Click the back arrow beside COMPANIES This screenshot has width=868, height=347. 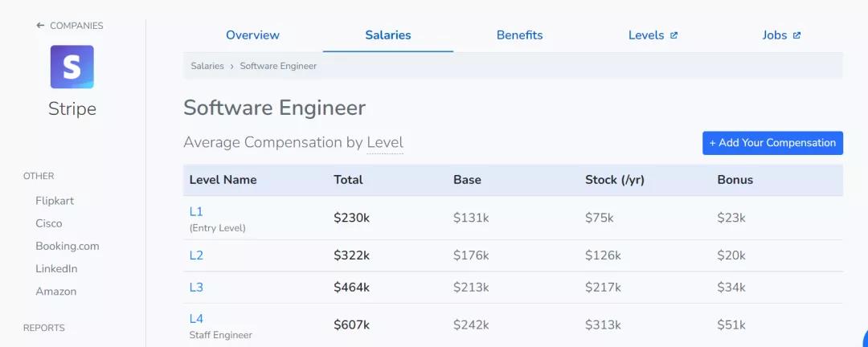click(x=40, y=26)
